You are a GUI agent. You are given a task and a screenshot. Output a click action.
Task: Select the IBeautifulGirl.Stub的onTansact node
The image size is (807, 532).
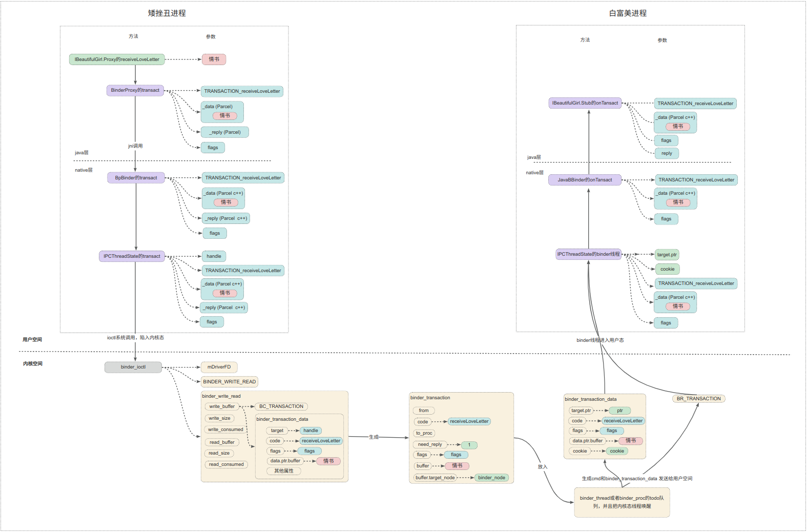(x=585, y=103)
